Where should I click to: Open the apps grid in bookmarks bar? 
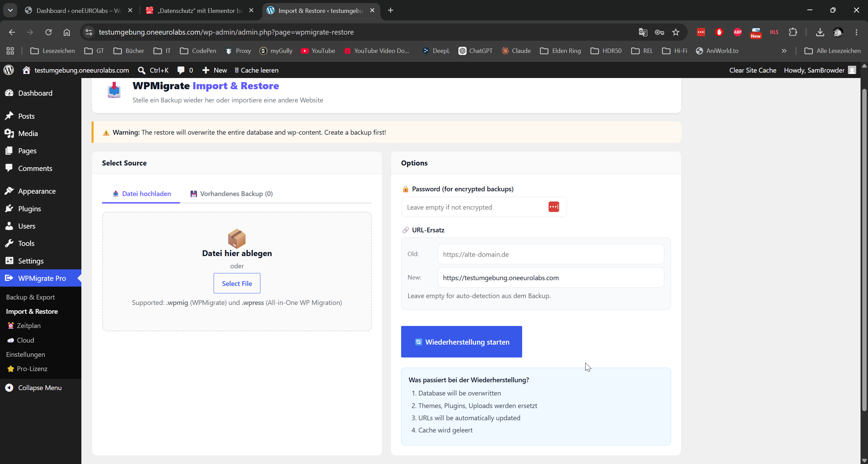pos(10,51)
